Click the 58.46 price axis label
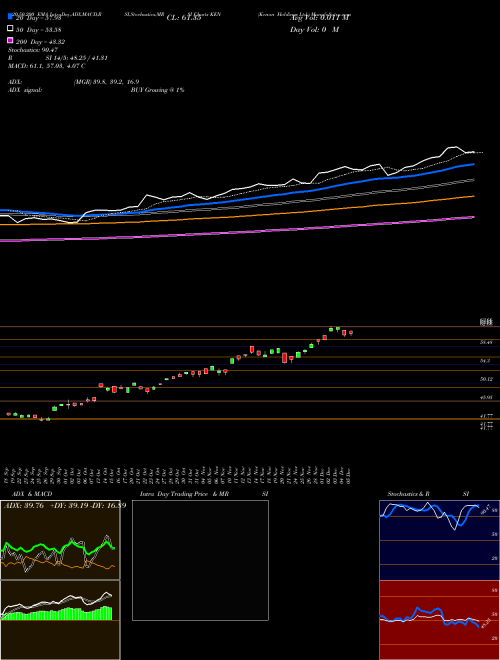The width and height of the screenshot is (500, 660). 486,343
